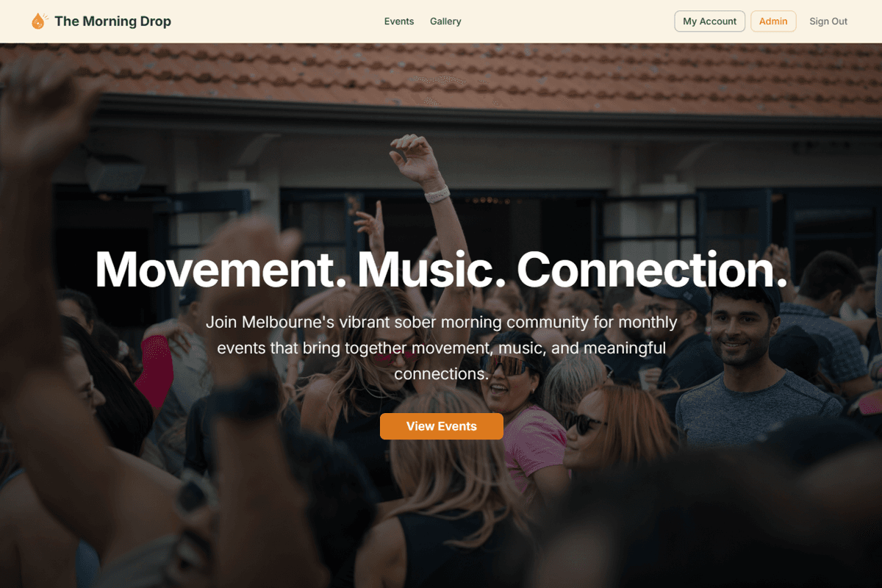Click the orange View Events button

point(442,426)
